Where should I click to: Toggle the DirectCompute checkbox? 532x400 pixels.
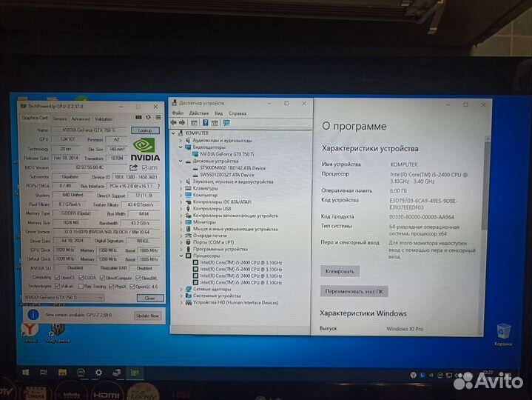click(102, 278)
